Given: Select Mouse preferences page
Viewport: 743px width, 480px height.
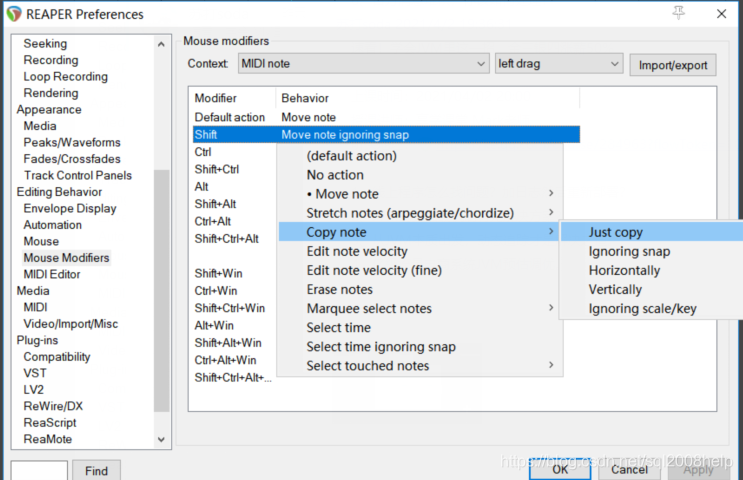Looking at the screenshot, I should coord(41,241).
